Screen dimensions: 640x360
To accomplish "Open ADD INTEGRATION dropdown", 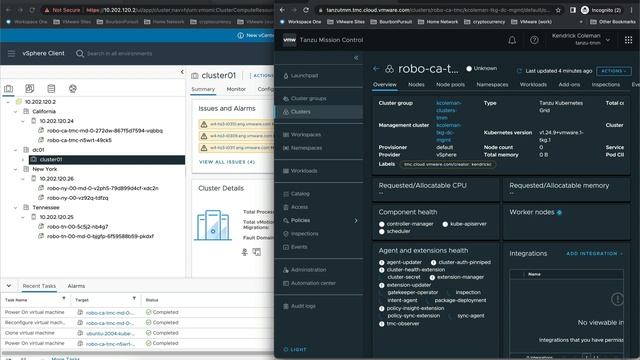I will click(594, 253).
